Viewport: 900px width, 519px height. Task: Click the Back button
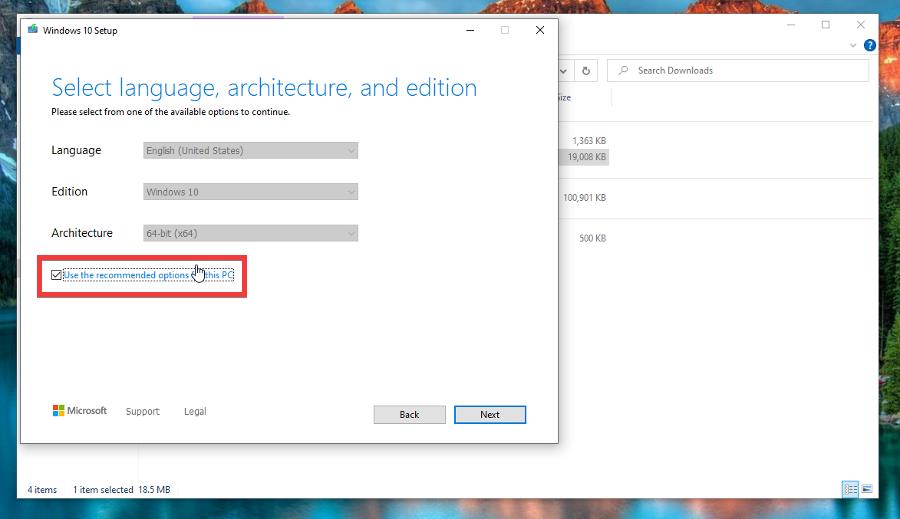tap(409, 415)
